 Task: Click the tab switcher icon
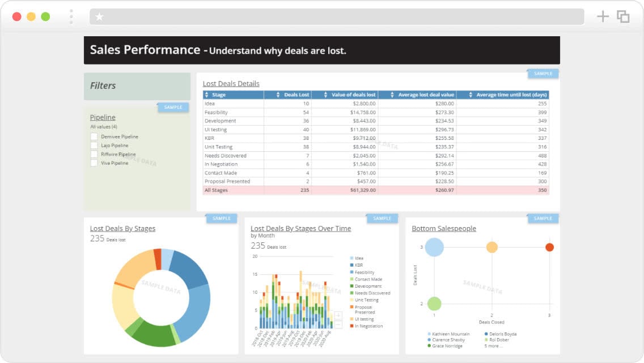623,16
